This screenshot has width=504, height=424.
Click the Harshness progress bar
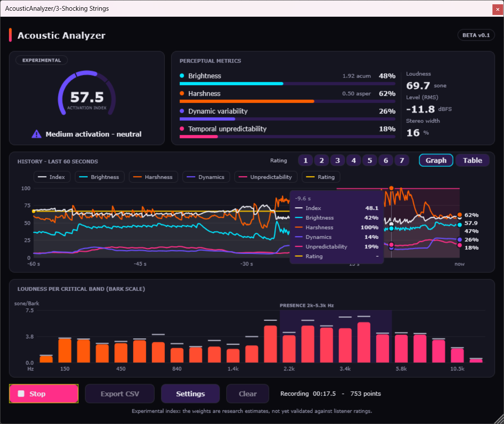click(x=287, y=101)
